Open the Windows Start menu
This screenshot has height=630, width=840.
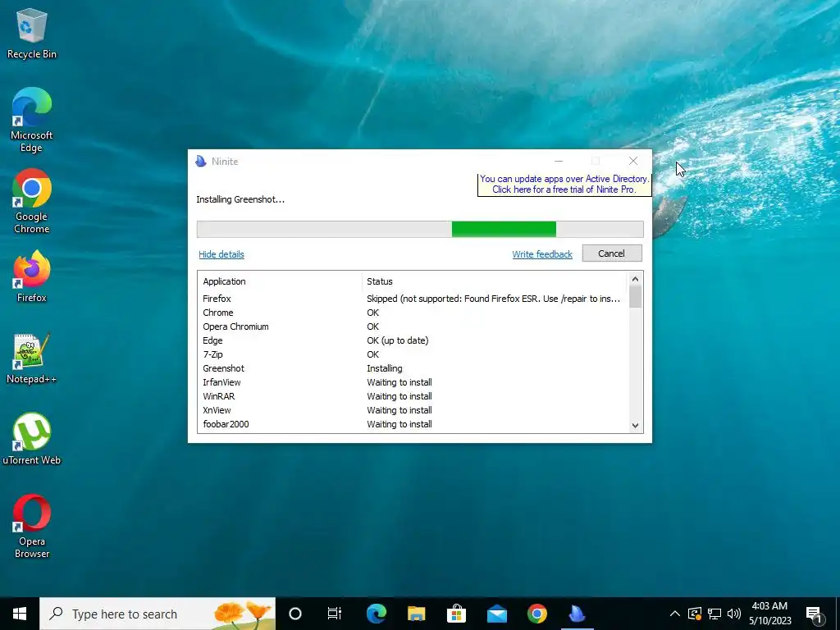click(x=20, y=614)
